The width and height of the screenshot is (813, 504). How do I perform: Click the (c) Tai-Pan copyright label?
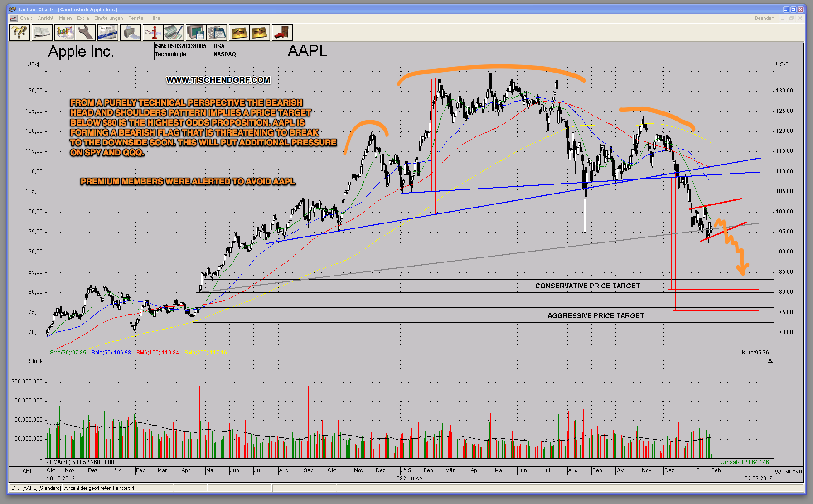(x=789, y=471)
